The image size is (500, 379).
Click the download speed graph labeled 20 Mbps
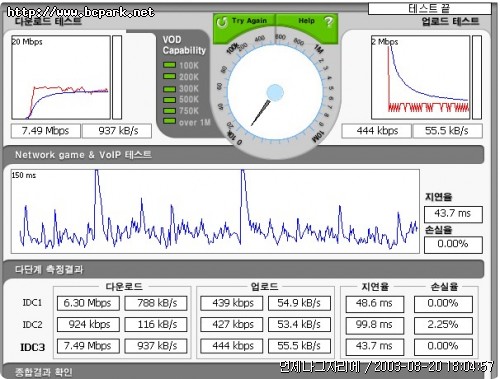click(61, 77)
